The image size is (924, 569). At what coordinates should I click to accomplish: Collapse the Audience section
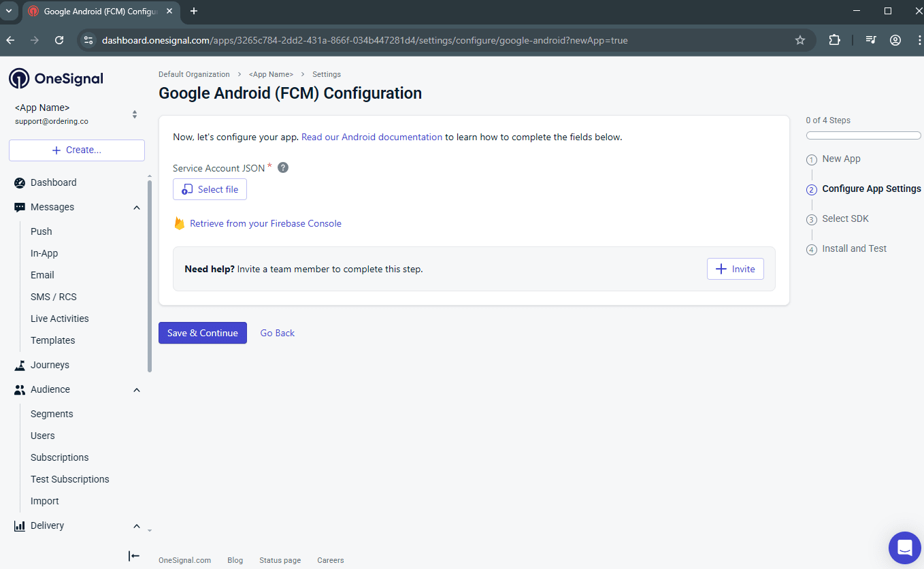(137, 389)
